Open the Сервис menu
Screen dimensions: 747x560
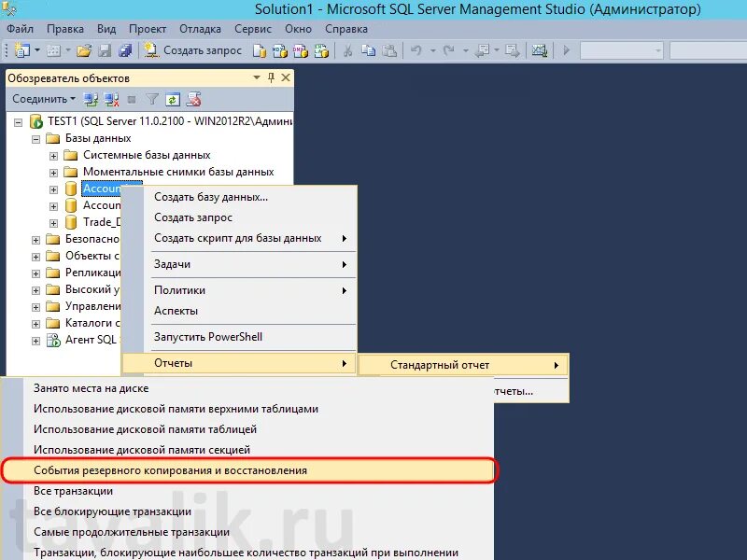pos(253,29)
